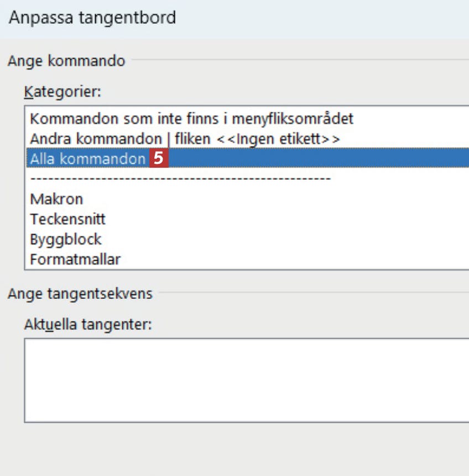Click the 'Ange kommando' group heading

point(66,60)
